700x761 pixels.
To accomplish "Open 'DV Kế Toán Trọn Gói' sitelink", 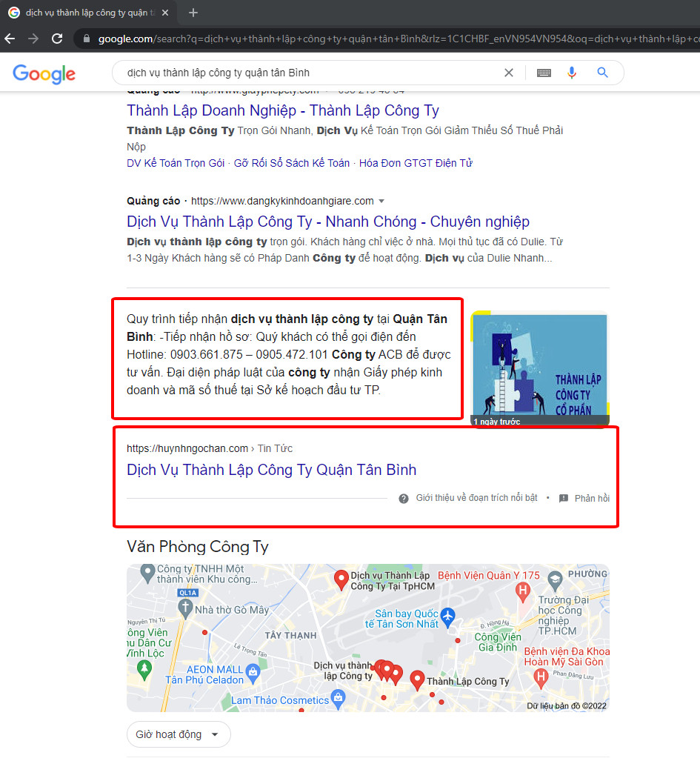I will coord(176,163).
